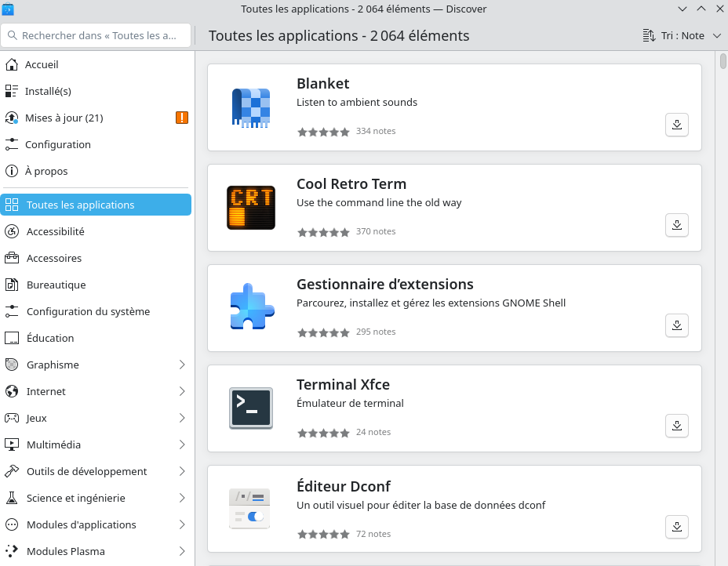
Task: Expand the Jeux category chevron
Action: click(182, 418)
